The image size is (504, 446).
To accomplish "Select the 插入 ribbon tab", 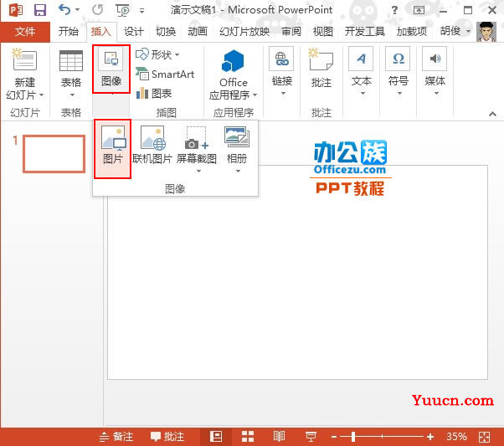I will point(101,32).
